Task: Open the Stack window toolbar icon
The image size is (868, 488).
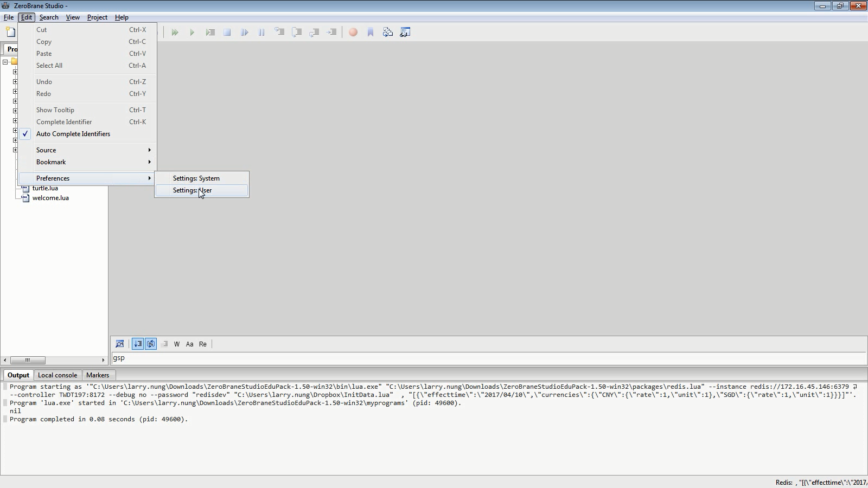Action: point(388,33)
